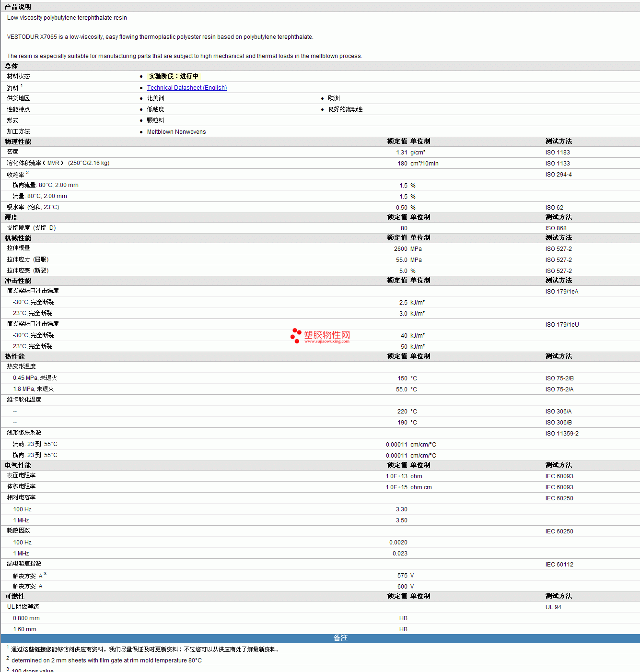Select surface resistivity value 1.0E+13
Viewport: 640px width, 672px height.
396,476
